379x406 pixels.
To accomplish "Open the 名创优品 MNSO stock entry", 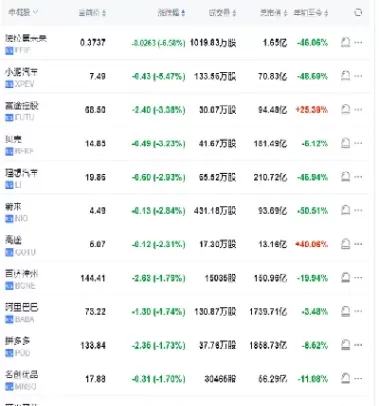I will pyautogui.click(x=21, y=380).
